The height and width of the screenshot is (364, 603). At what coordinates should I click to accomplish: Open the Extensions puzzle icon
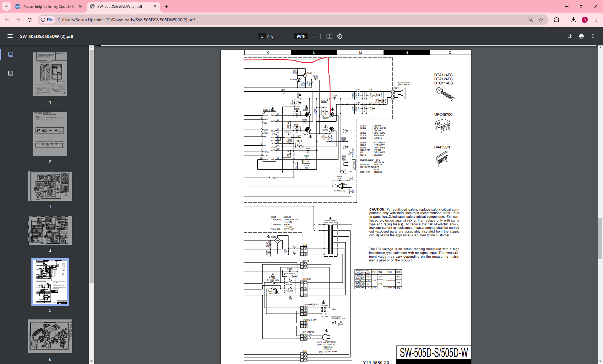tap(557, 20)
